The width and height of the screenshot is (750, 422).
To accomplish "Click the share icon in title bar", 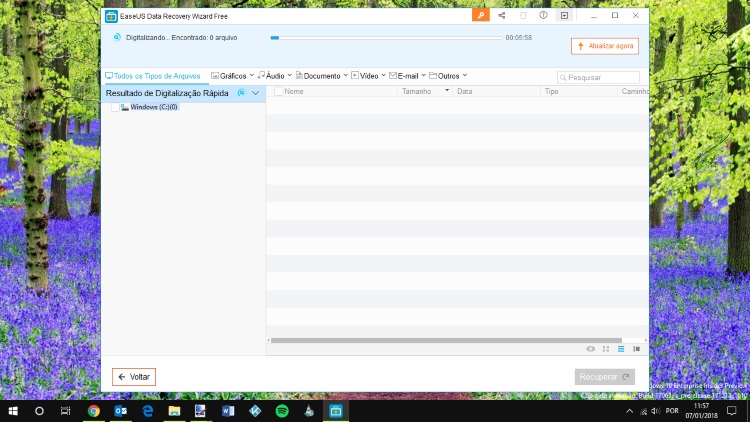I will pyautogui.click(x=501, y=16).
